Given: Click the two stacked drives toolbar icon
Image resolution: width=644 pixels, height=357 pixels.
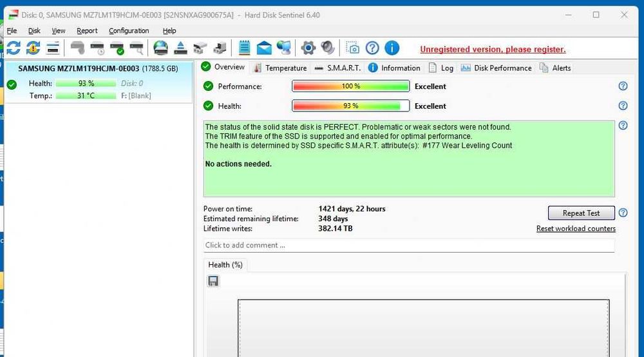Looking at the screenshot, I should (200, 48).
